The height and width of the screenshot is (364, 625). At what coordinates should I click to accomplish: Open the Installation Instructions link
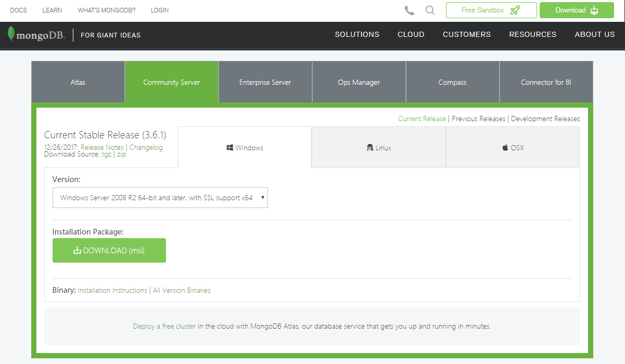click(x=112, y=290)
